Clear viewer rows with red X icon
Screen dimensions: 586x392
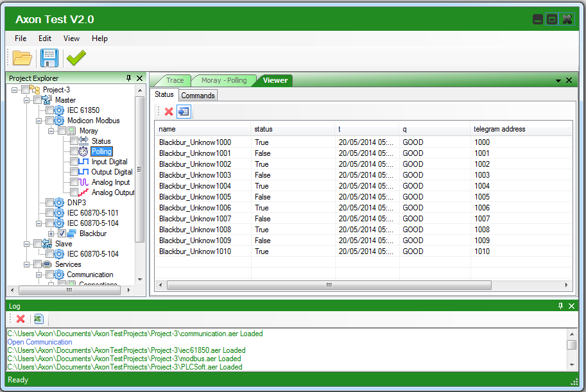point(169,112)
